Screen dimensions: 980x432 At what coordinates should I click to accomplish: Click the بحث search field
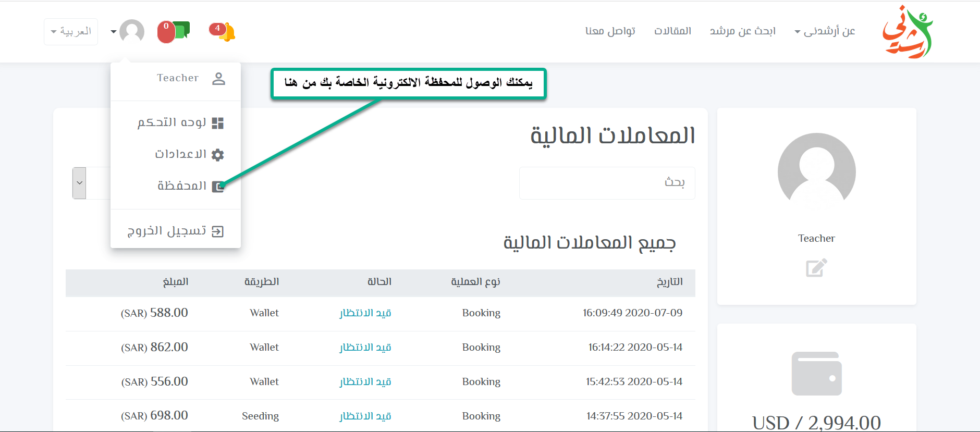coord(607,183)
